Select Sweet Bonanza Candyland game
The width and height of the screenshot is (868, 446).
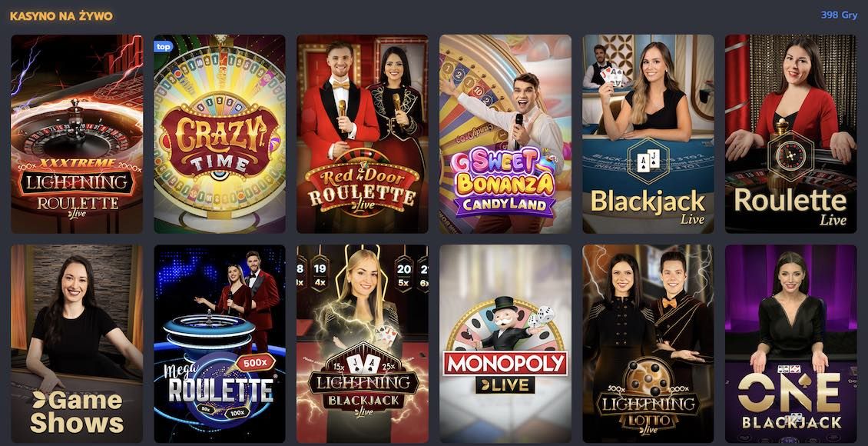click(x=505, y=134)
